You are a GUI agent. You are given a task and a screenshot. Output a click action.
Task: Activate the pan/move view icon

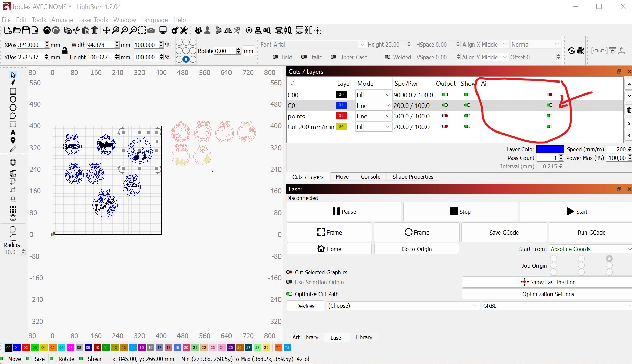pyautogui.click(x=107, y=30)
